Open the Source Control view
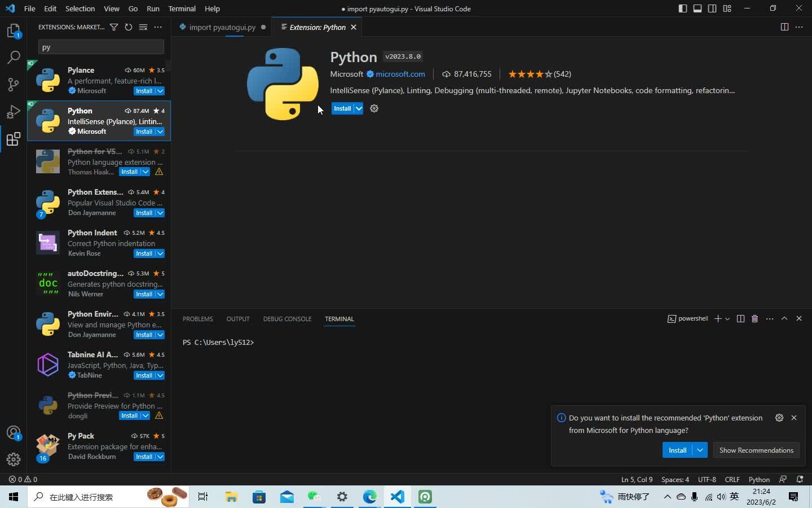The image size is (812, 508). click(14, 85)
